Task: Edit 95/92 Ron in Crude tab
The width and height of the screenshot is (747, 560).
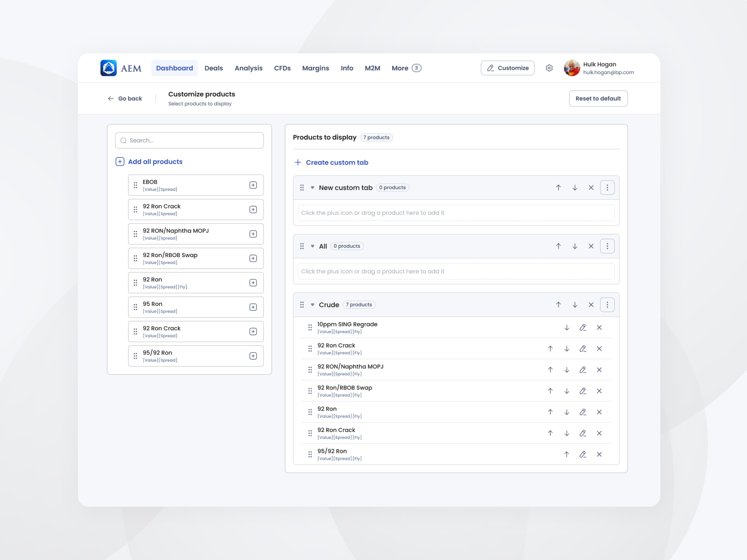Action: click(583, 454)
